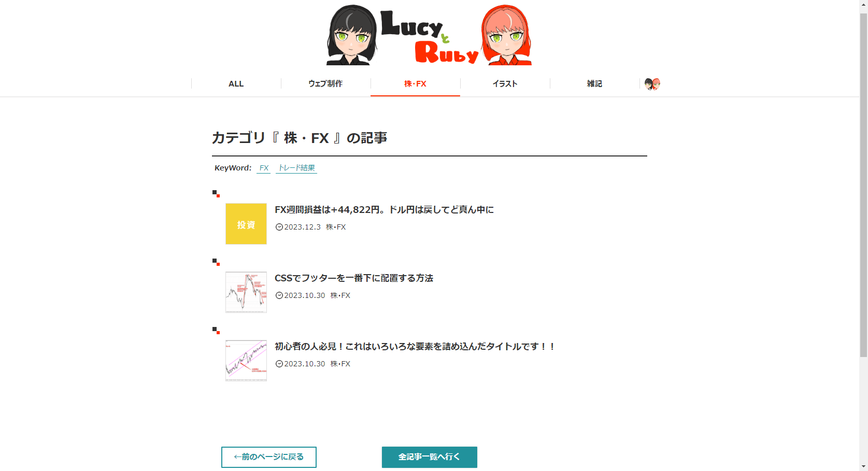The image size is (868, 471).
Task: Select the ALL navigation tab
Action: pos(236,84)
